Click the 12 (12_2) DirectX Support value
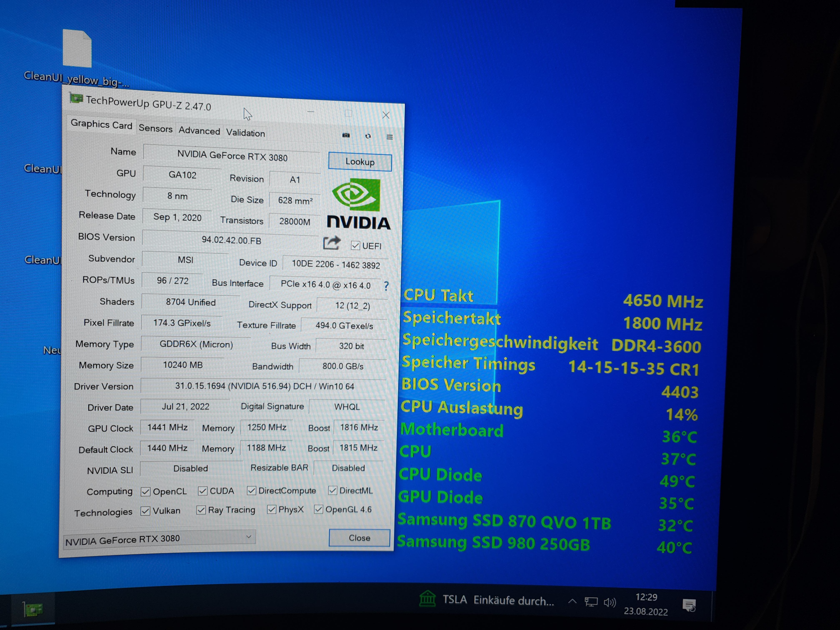 [352, 306]
